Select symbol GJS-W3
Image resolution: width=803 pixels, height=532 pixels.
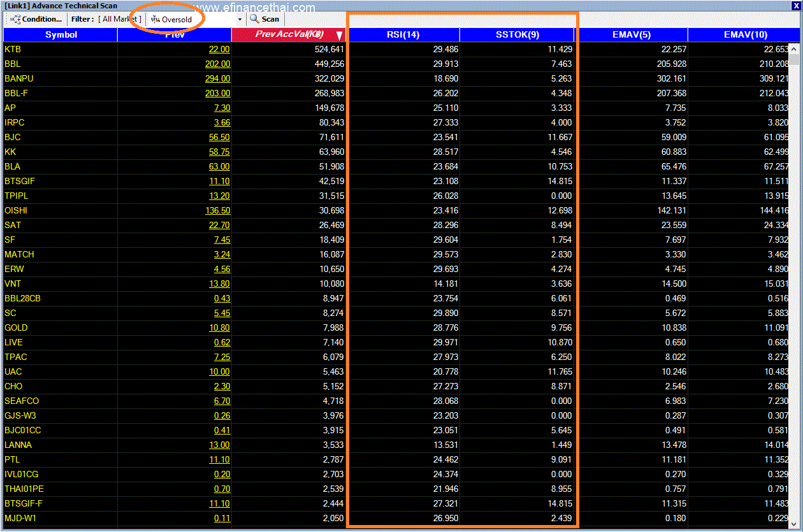20,415
